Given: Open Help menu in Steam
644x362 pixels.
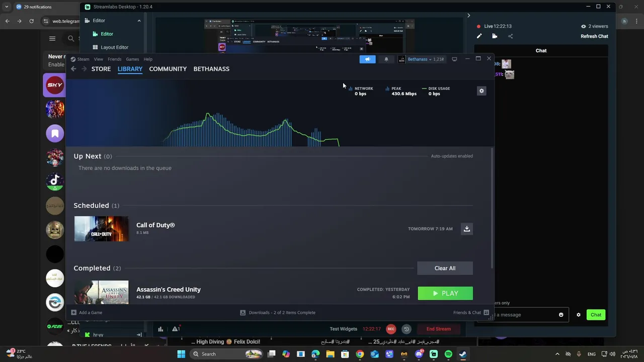Looking at the screenshot, I should [148, 59].
